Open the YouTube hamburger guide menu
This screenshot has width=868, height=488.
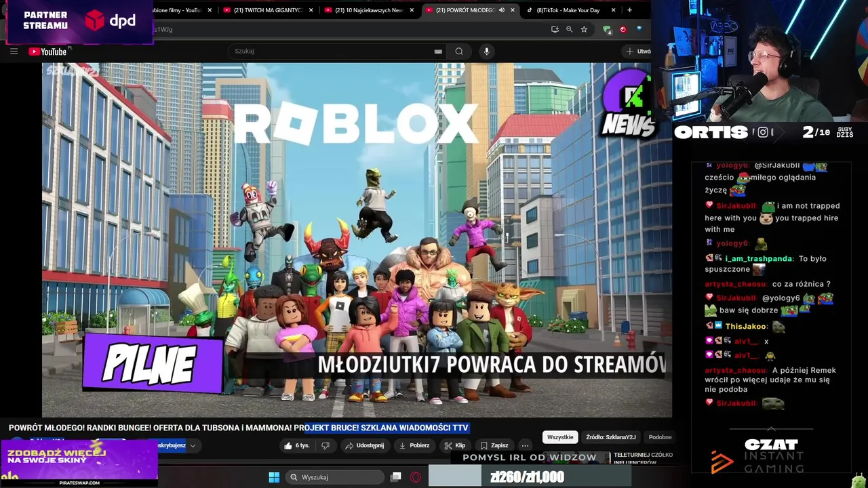tap(14, 52)
